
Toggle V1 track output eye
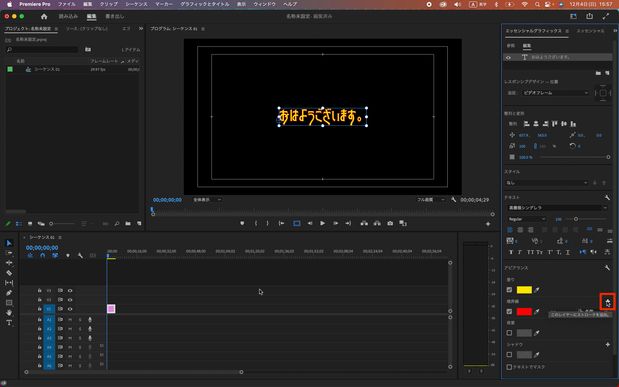(x=70, y=309)
